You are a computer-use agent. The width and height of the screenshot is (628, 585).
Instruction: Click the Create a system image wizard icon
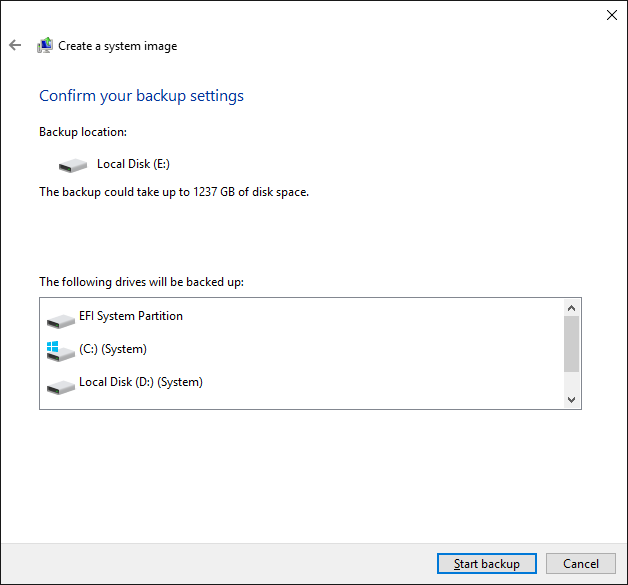45,45
